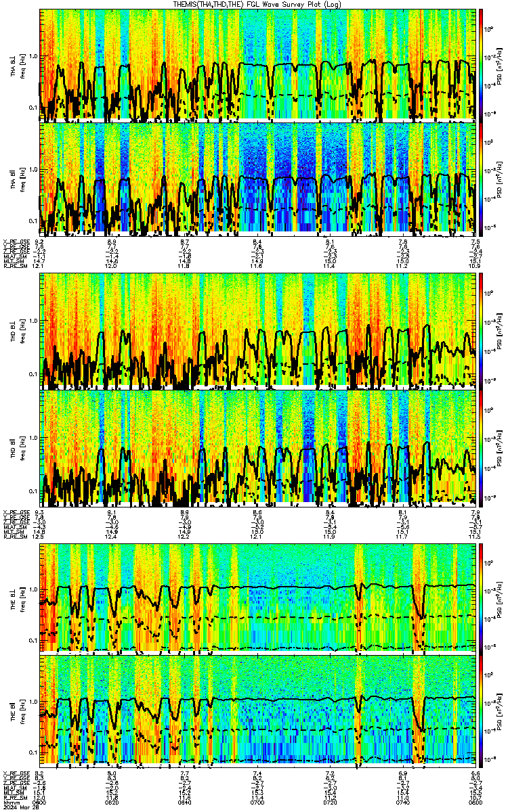
Task: Click the THE B-parallel freq axis label
Action: pyautogui.click(x=22, y=710)
